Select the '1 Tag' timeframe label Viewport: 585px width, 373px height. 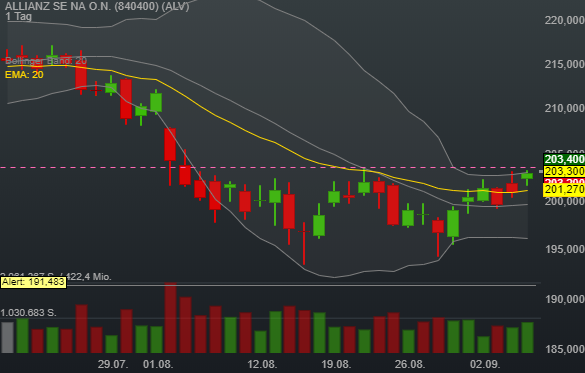pos(19,16)
